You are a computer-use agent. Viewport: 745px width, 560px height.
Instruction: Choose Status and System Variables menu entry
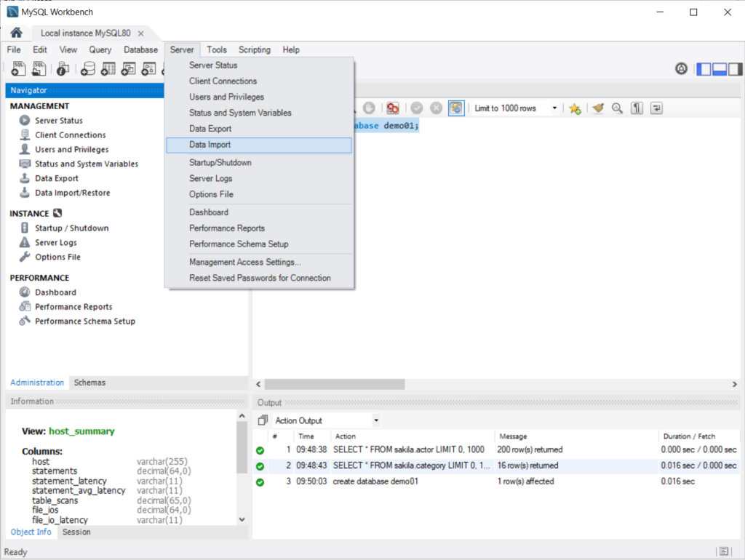(x=259, y=113)
